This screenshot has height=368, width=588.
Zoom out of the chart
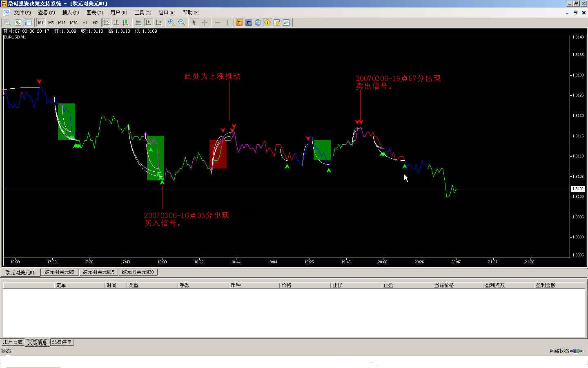[181, 22]
